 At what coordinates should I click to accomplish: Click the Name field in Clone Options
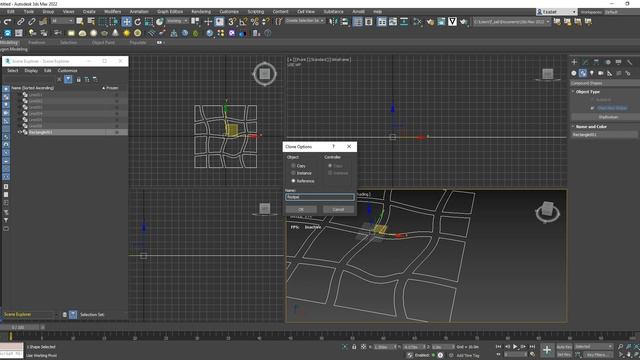point(320,197)
